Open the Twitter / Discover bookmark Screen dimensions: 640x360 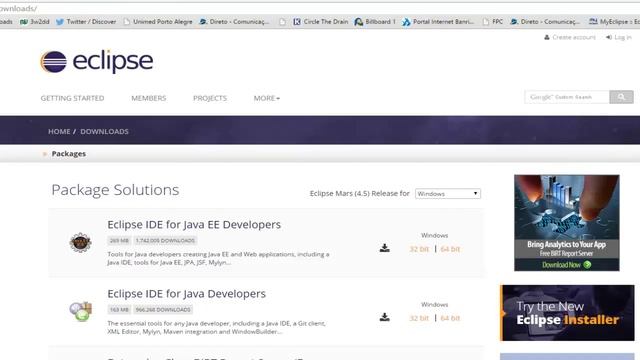[86, 22]
